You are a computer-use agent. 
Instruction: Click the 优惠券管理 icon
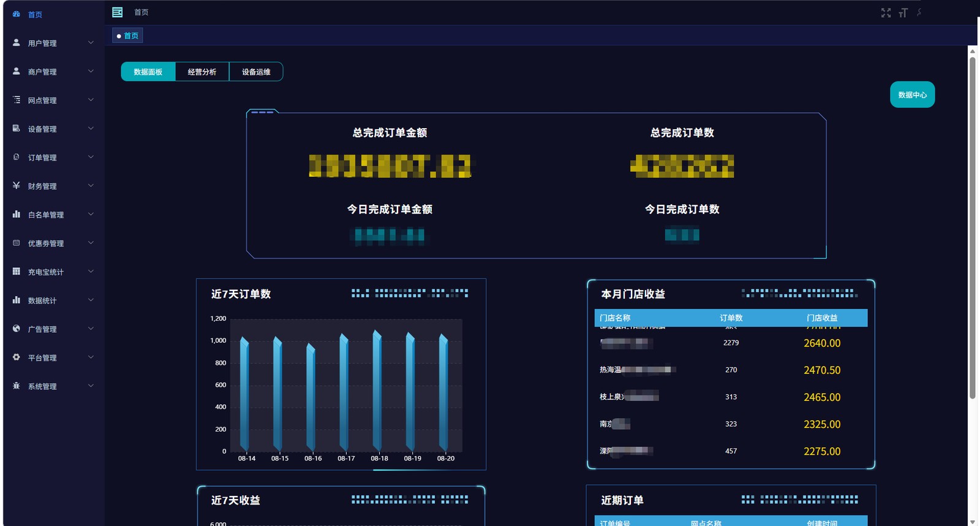coord(17,243)
